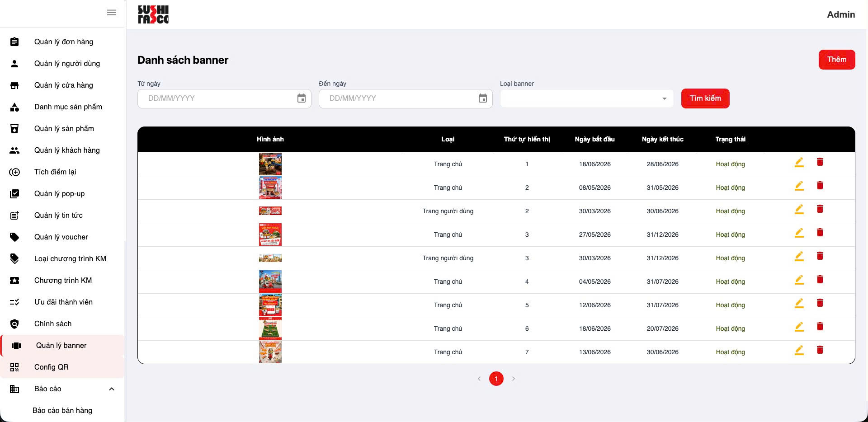Click the Sushi Rasco logo
This screenshot has width=868, height=422.
tap(153, 14)
